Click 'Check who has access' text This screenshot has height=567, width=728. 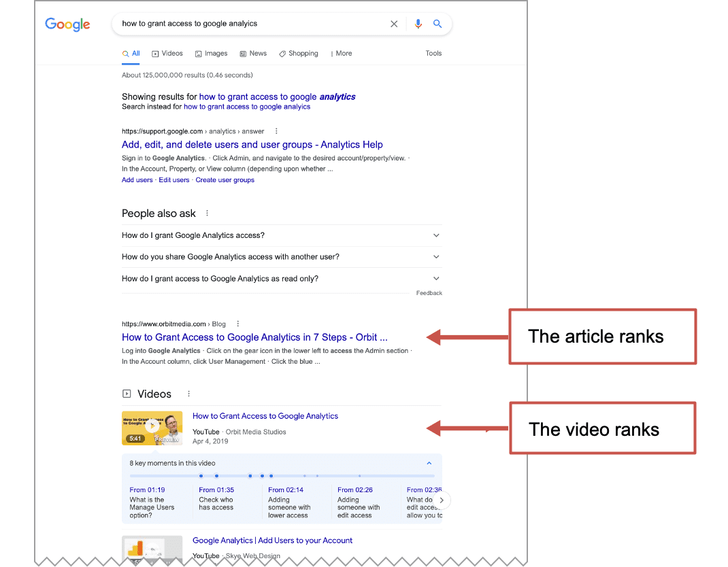(x=216, y=503)
